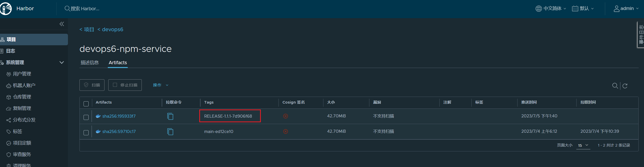Open the admin account dropdown
This screenshot has width=644, height=167.
[x=626, y=8]
